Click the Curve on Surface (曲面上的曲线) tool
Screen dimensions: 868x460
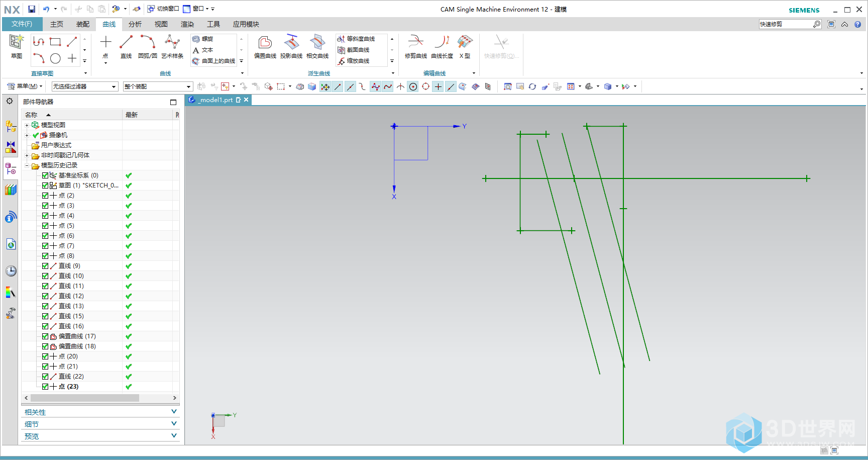[214, 61]
